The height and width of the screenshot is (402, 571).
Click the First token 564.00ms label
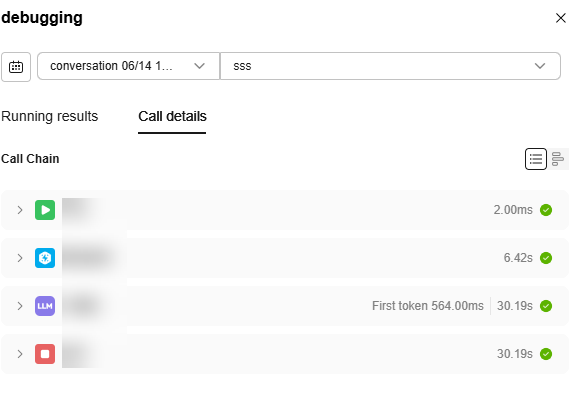[428, 306]
